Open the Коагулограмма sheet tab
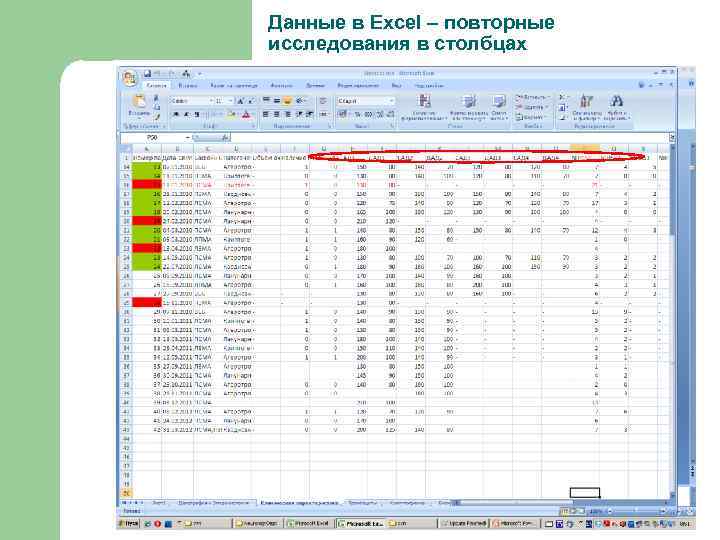 coord(407,503)
